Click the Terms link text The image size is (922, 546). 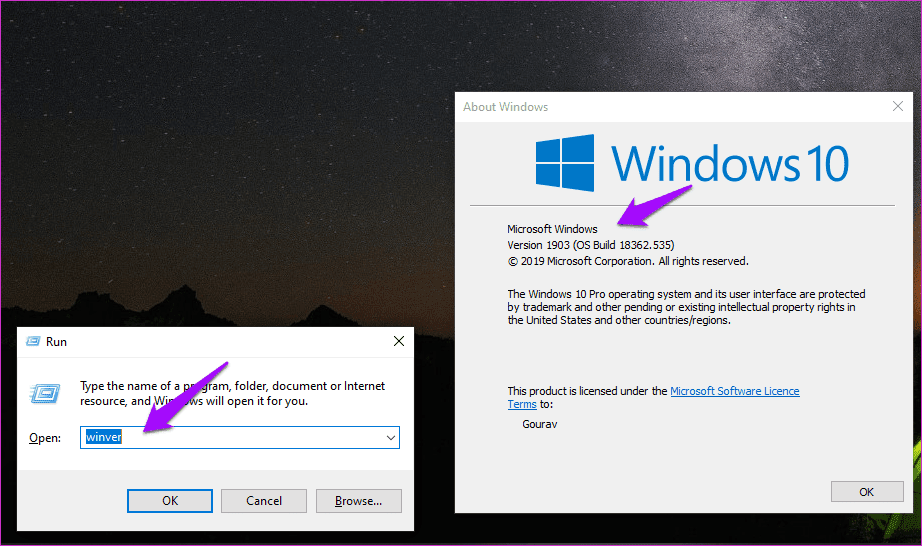(x=522, y=404)
